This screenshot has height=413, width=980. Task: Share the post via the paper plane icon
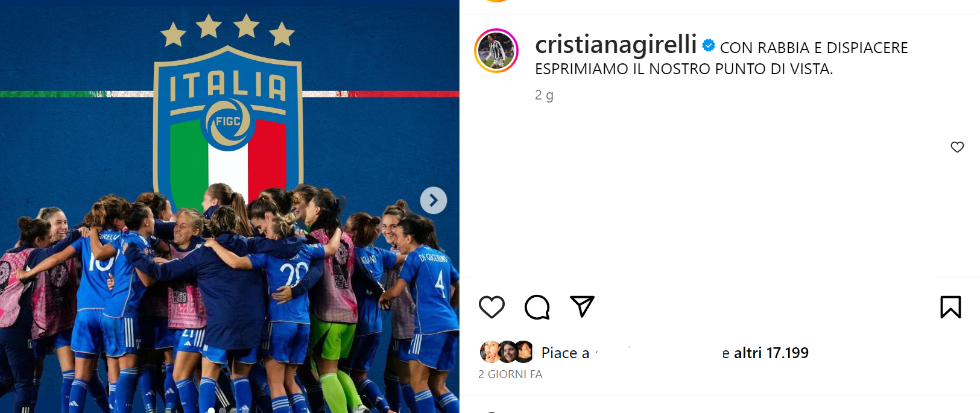(582, 306)
